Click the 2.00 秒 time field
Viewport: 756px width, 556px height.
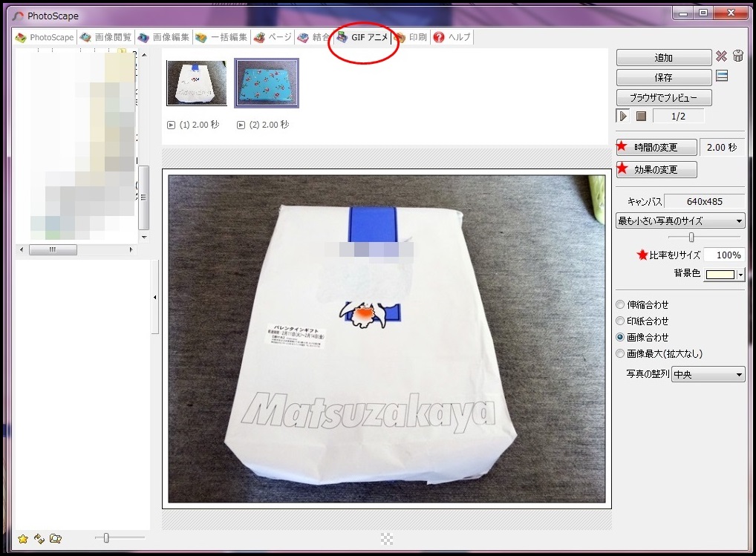point(722,148)
